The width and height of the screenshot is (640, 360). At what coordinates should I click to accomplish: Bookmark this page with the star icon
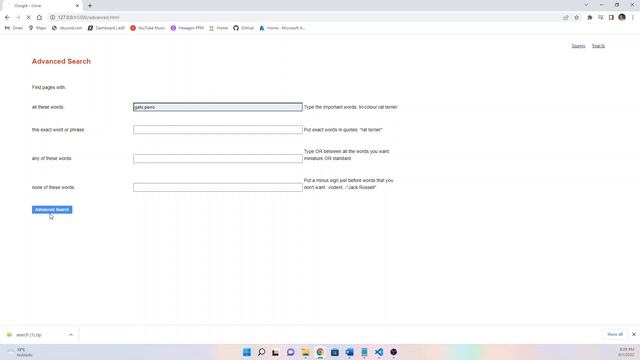[577, 18]
